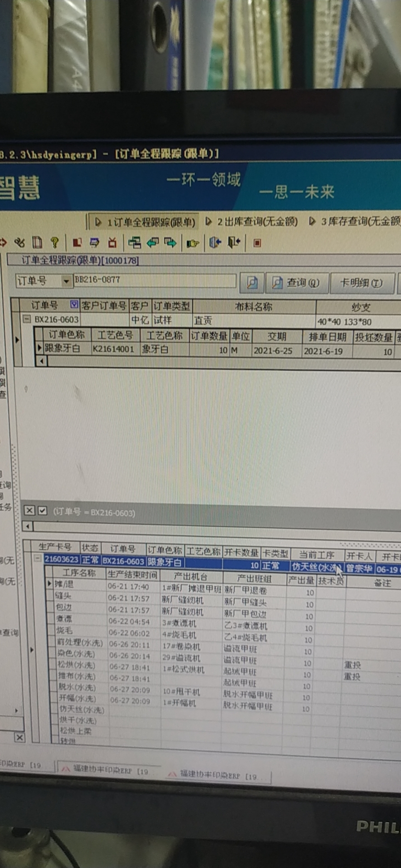Click the fabric name cell 直贡

[254, 321]
